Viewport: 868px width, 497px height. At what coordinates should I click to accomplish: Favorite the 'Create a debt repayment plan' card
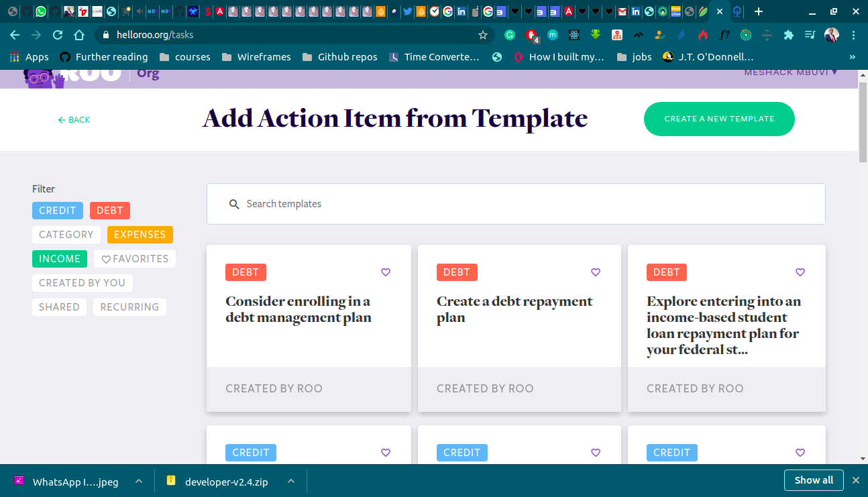(596, 272)
